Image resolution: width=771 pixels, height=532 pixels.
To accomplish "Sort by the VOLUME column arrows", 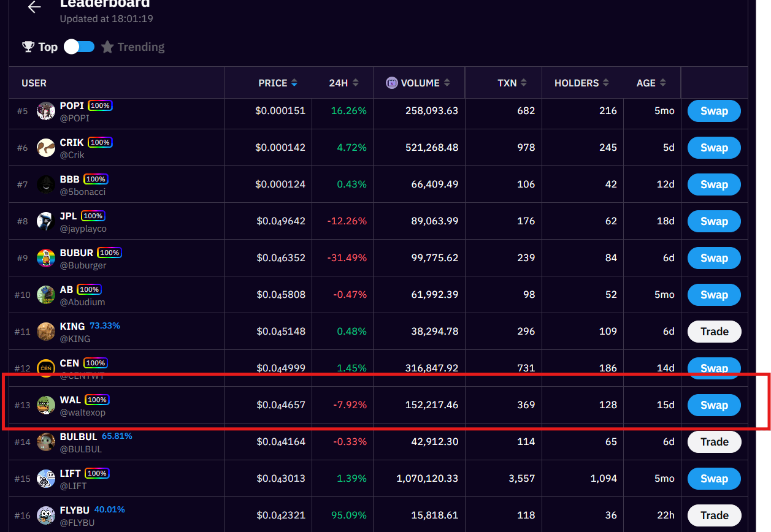I will click(447, 83).
